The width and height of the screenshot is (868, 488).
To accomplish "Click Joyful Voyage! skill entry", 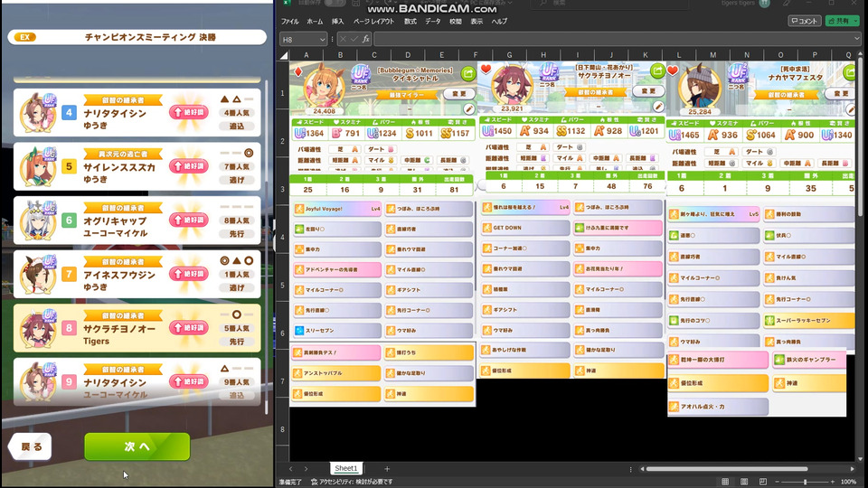I will coord(337,209).
